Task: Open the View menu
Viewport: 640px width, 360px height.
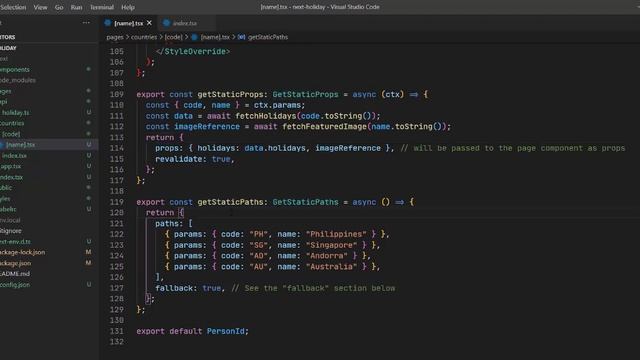Action: (x=40, y=7)
